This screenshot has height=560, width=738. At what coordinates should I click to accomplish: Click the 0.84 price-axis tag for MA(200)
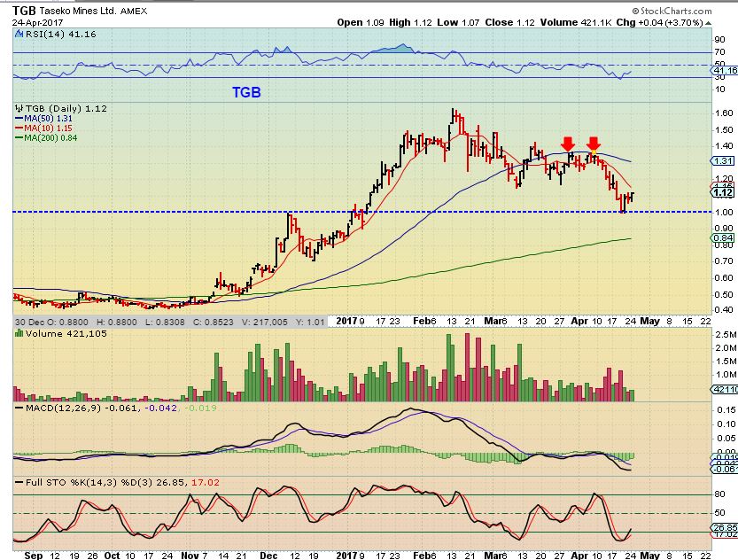[x=722, y=237]
